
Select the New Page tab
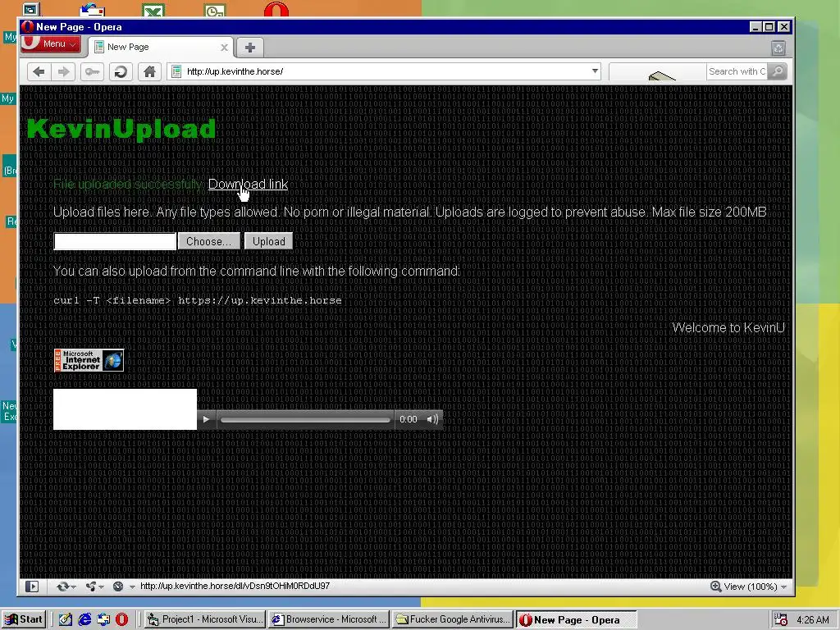[158, 47]
